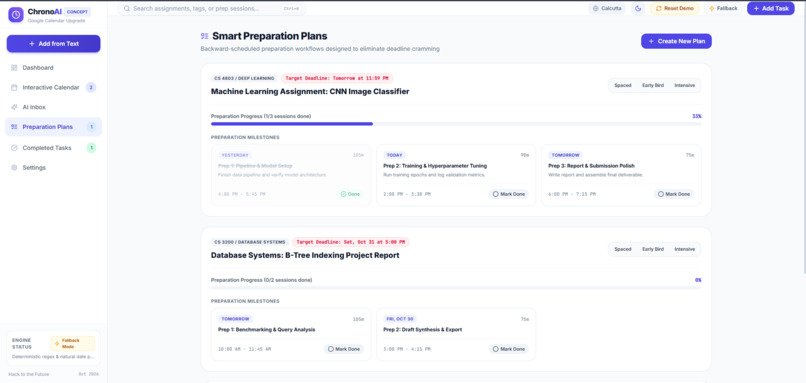Click the Machine Learning Assignment title
806x383 pixels.
pos(310,92)
